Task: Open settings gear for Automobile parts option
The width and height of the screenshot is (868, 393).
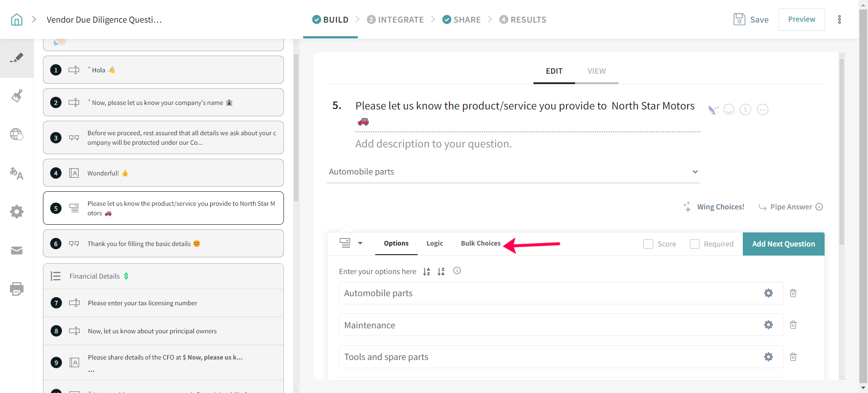Action: coord(768,293)
